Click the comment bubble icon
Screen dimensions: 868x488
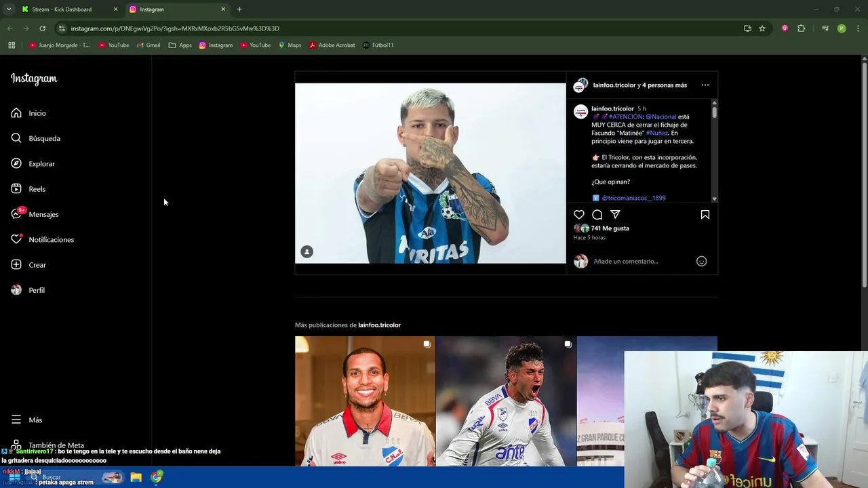point(597,215)
